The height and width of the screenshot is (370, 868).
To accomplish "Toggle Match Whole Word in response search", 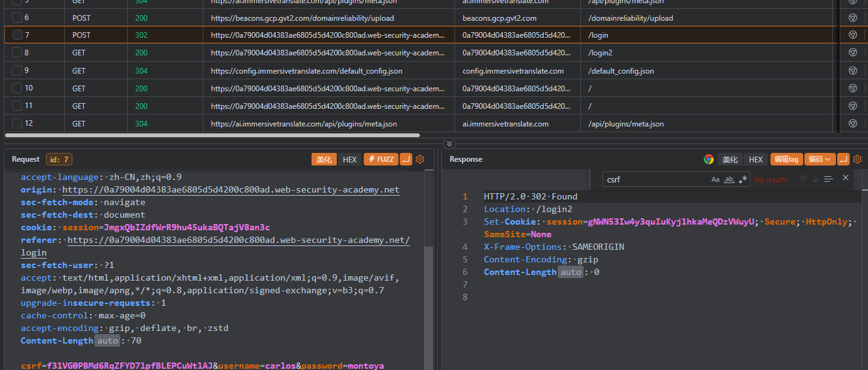I will point(729,179).
